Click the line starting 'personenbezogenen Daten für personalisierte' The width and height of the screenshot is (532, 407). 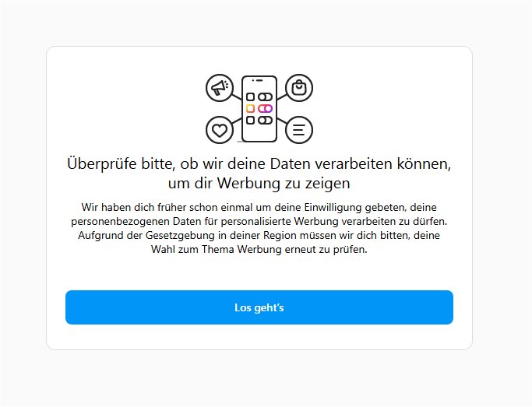259,221
